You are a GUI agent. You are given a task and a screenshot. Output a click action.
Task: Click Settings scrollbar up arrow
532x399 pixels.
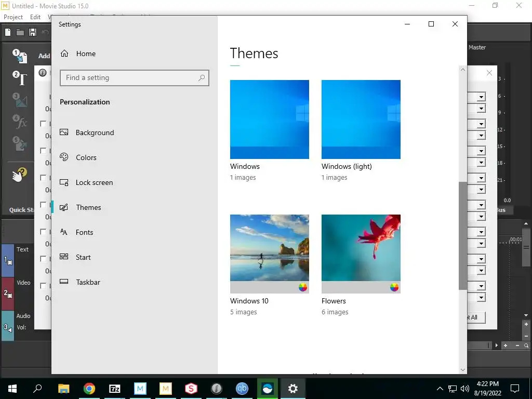pyautogui.click(x=463, y=70)
